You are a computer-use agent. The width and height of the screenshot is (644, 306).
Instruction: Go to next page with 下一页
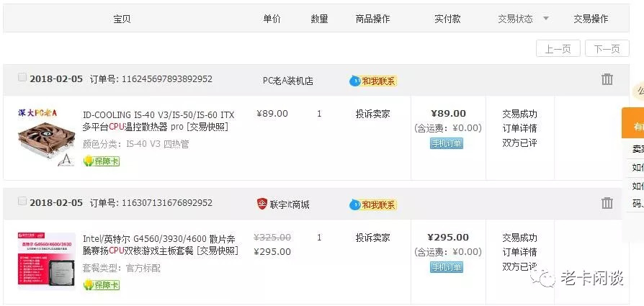(607, 49)
